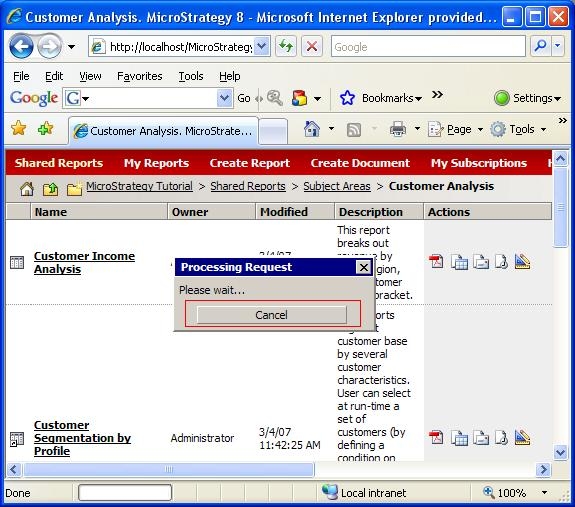Open the Favorites menu

pos(139,76)
